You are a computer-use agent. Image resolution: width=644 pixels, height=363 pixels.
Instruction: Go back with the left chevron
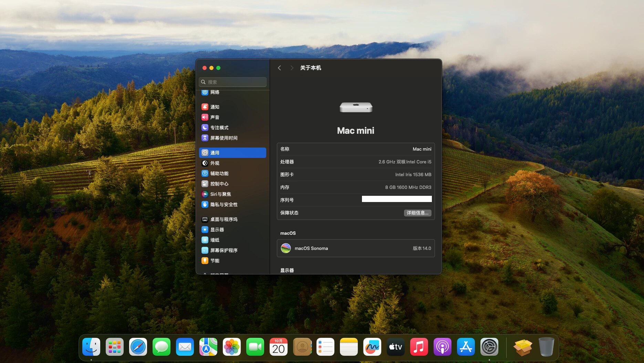(279, 68)
